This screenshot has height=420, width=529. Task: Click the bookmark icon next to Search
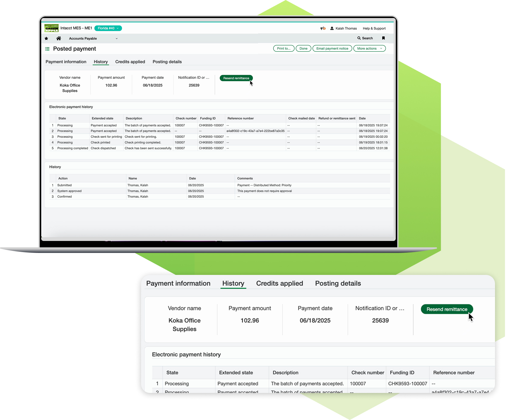click(x=383, y=38)
